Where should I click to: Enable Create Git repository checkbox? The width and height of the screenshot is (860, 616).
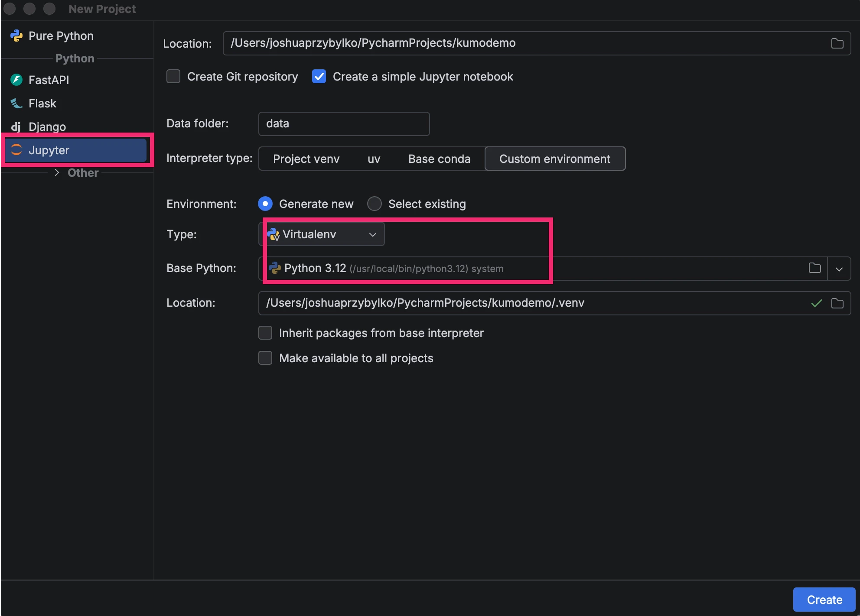[173, 77]
